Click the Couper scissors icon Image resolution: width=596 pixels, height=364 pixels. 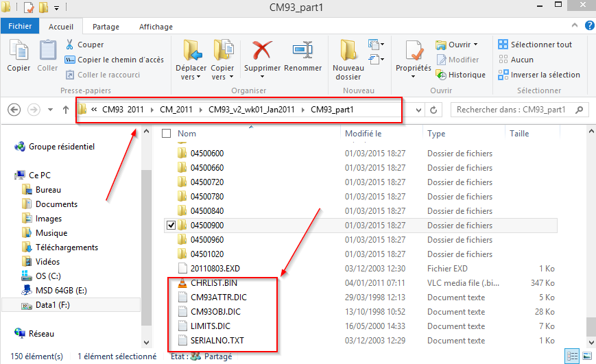click(x=71, y=45)
